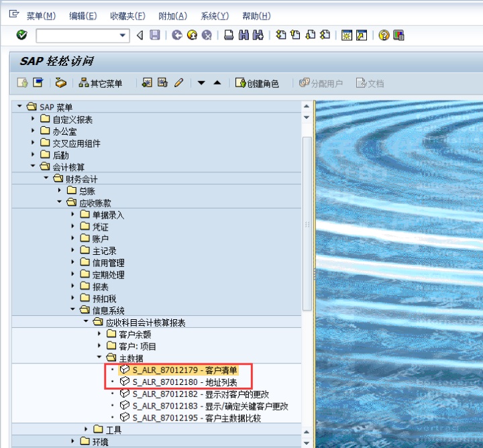This screenshot has height=448, width=483.
Task: Click the Print icon
Action: pyautogui.click(x=229, y=35)
